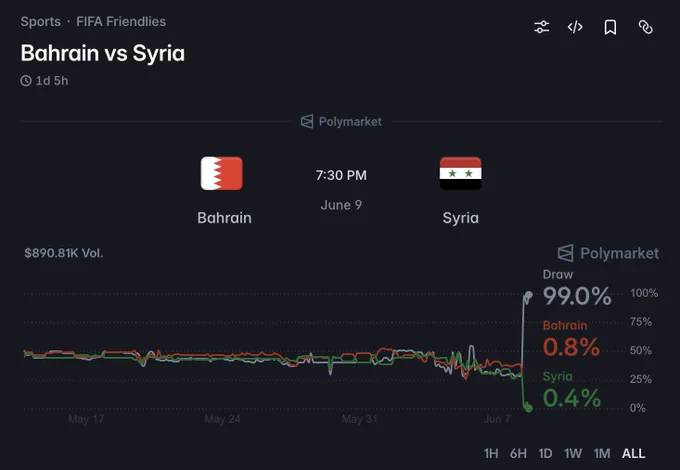This screenshot has width=680, height=470.
Task: Click the 75% y-axis label
Action: pos(641,322)
